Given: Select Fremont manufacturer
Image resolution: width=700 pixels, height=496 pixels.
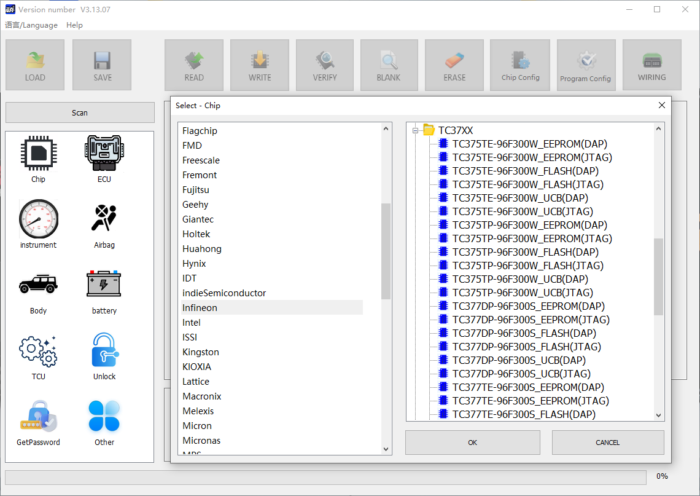Looking at the screenshot, I should click(199, 175).
